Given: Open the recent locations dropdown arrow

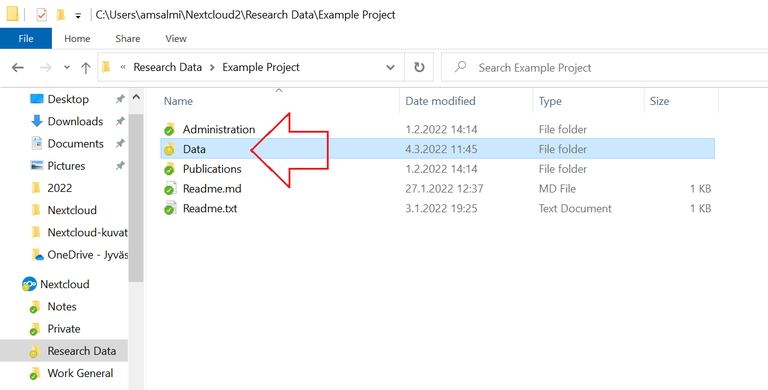Looking at the screenshot, I should click(67, 68).
